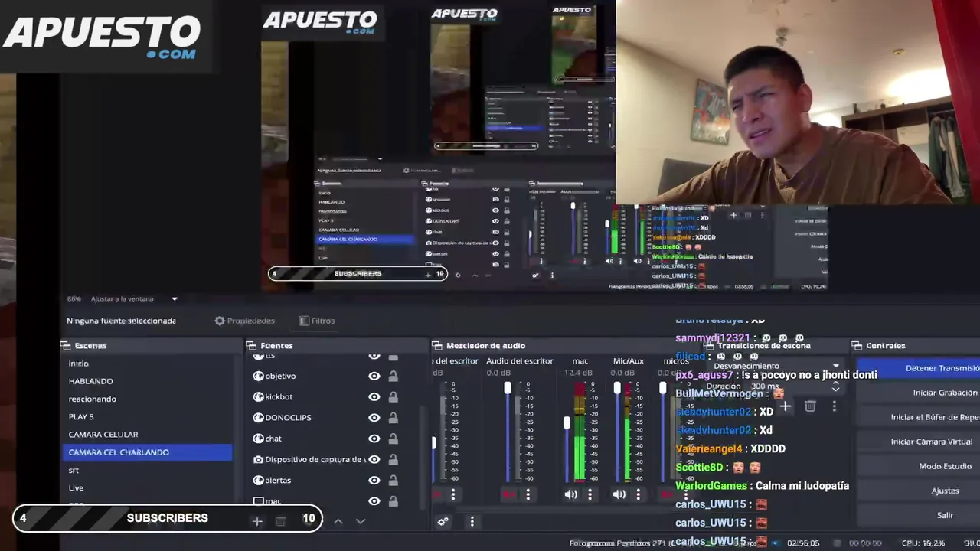Image resolution: width=980 pixels, height=551 pixels.
Task: Select the CAMARA CELULAR scene
Action: coord(146,435)
